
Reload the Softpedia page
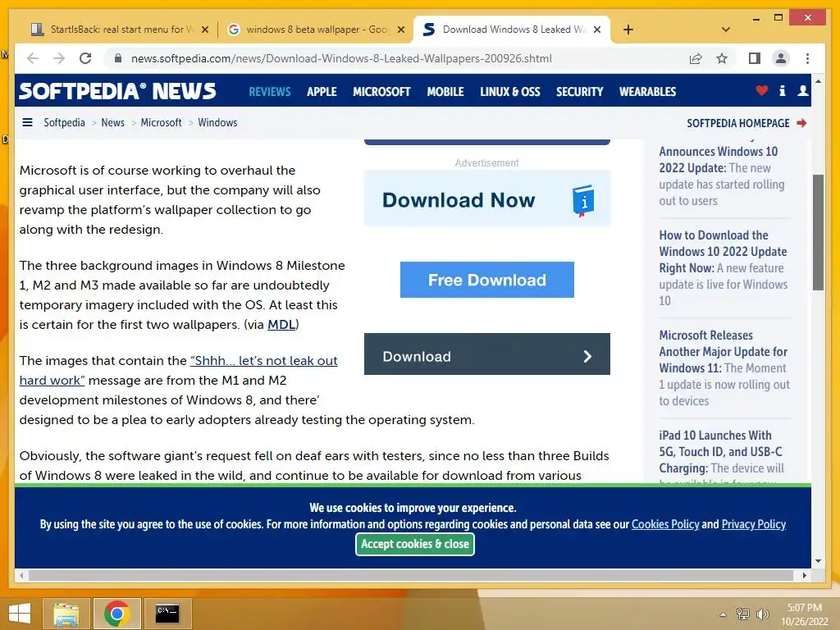pyautogui.click(x=85, y=58)
